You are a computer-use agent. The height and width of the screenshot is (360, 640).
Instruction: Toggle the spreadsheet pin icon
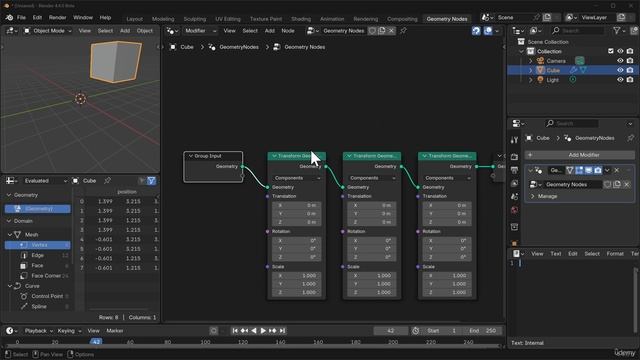tap(107, 181)
